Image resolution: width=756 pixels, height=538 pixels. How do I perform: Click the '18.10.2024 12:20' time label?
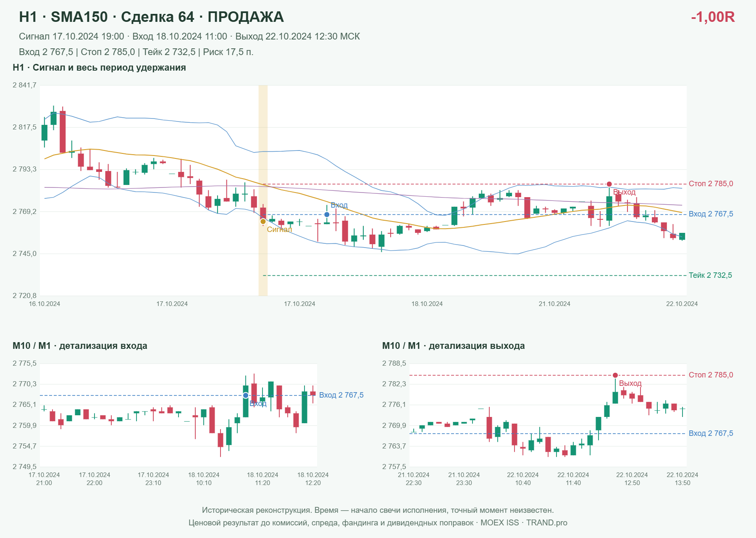tap(313, 479)
